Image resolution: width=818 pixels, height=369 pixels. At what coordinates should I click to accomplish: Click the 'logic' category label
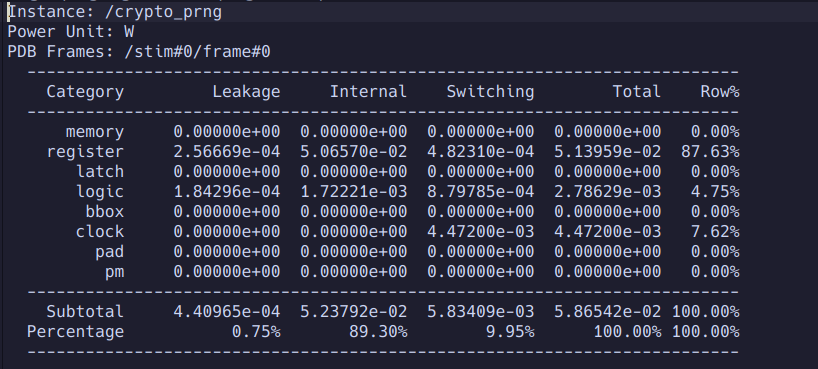[100, 192]
